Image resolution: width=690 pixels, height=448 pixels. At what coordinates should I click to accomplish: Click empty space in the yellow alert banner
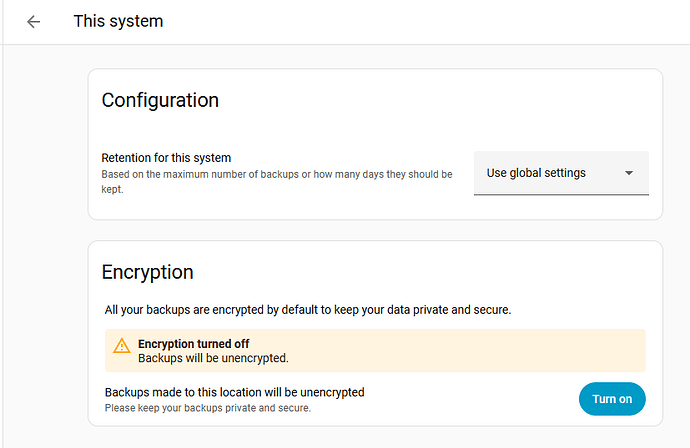point(480,351)
